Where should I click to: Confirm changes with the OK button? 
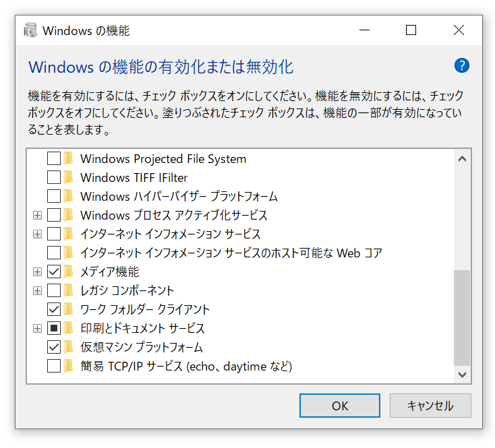[340, 406]
